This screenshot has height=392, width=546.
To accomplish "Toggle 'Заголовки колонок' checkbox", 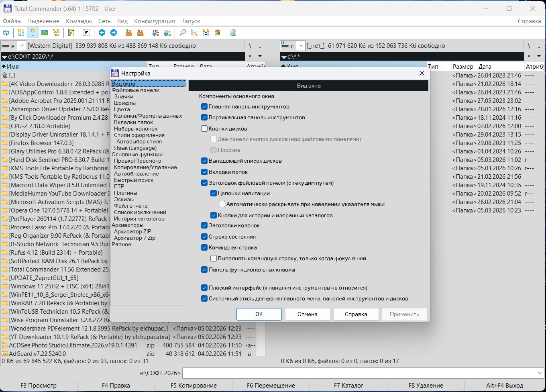I will click(204, 226).
